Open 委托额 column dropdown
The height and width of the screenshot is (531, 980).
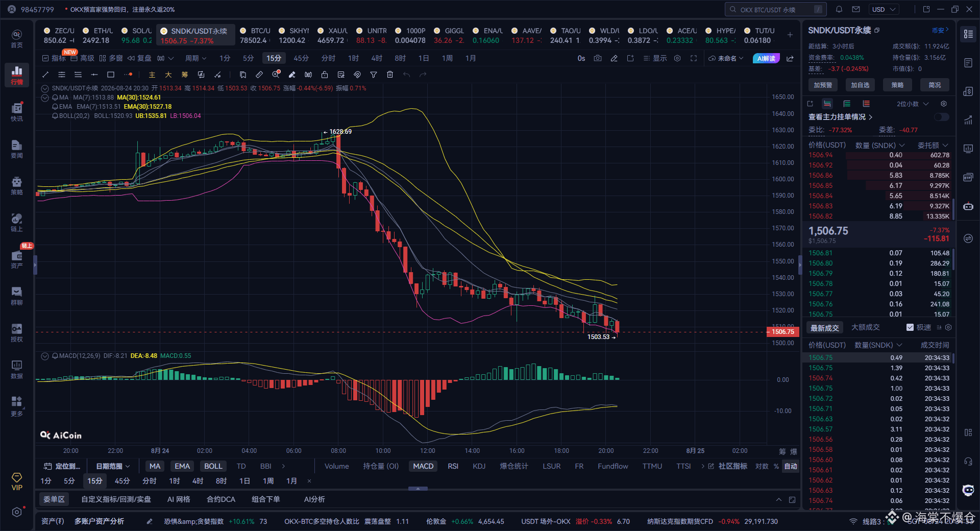pos(933,146)
